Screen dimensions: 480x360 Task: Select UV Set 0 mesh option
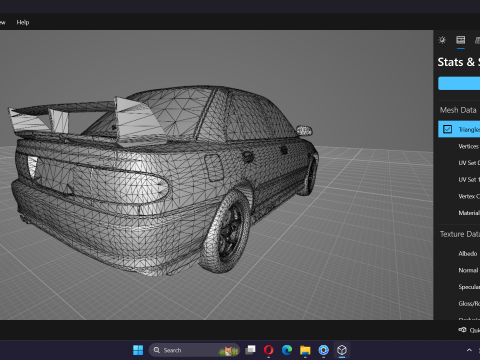[469, 163]
